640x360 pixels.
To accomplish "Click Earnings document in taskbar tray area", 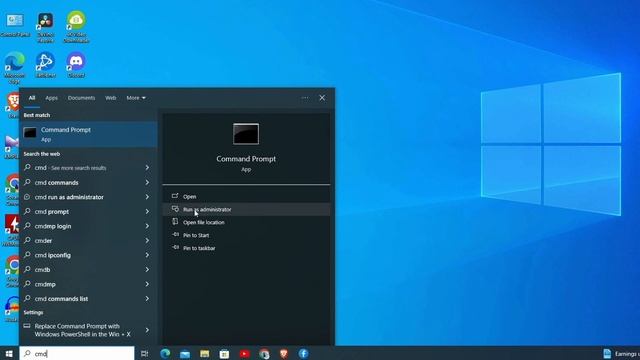I will (621, 354).
